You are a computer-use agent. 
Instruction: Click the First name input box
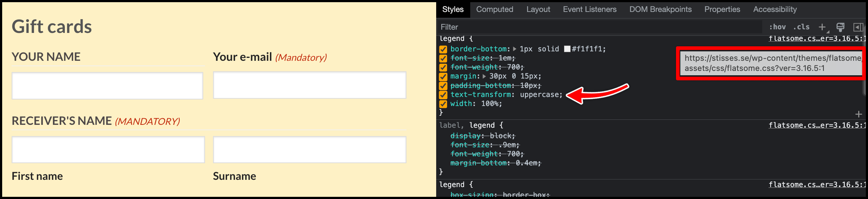[x=108, y=149]
